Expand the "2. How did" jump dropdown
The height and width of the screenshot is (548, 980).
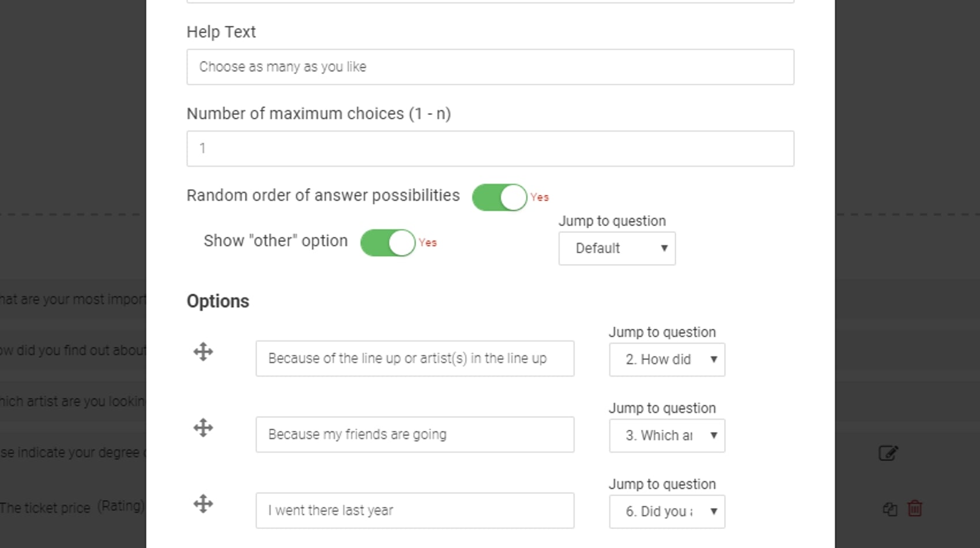point(667,360)
